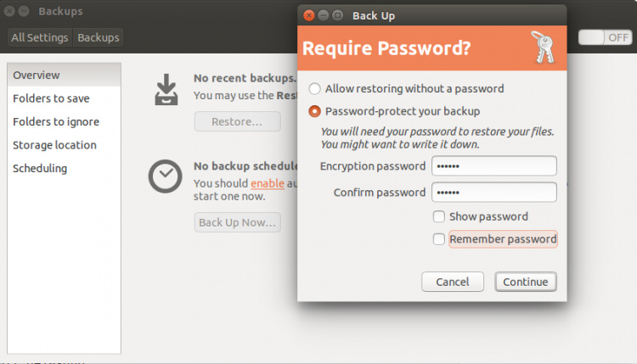Click the Encryption password field
The height and width of the screenshot is (364, 637).
point(493,165)
